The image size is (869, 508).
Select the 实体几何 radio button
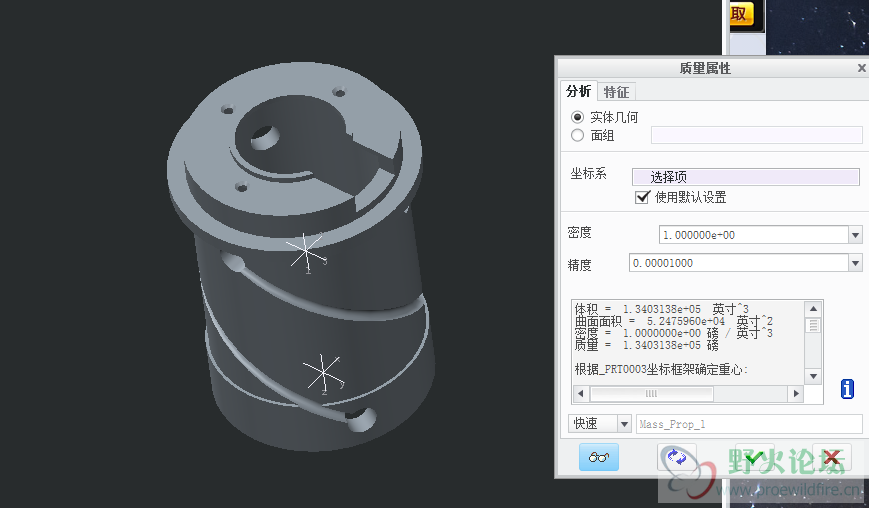point(577,117)
